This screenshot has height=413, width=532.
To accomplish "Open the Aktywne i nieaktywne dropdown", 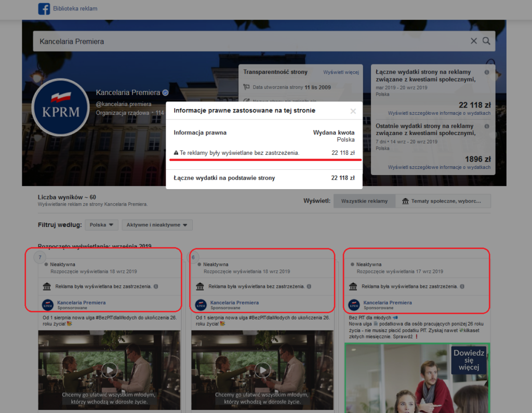I will tap(157, 224).
